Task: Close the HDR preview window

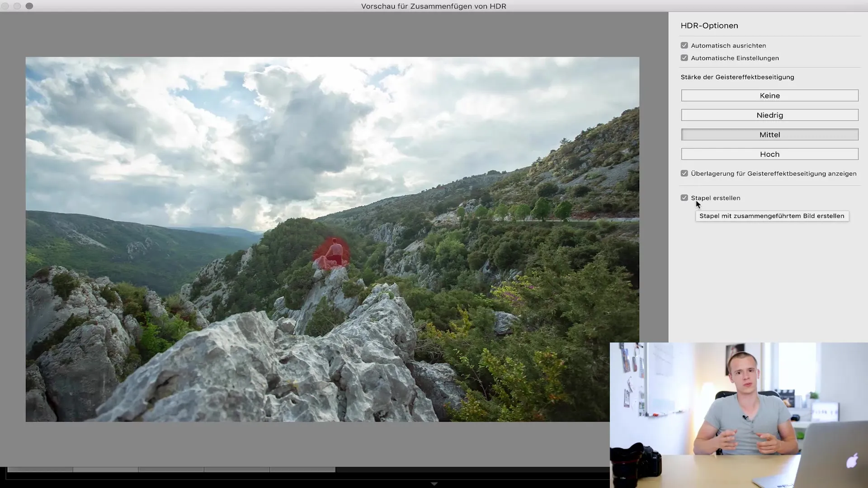Action: coord(5,6)
